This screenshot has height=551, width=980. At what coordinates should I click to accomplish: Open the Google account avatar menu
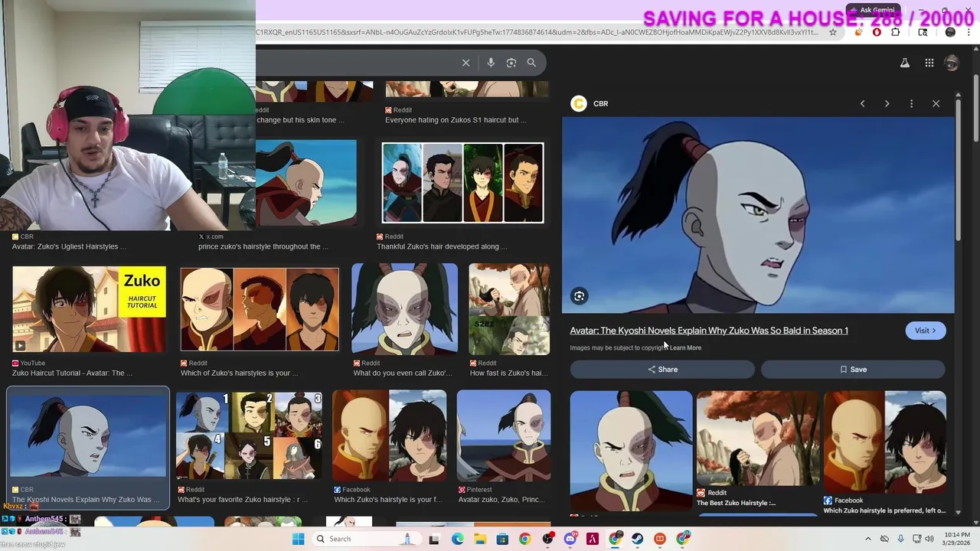[x=952, y=63]
